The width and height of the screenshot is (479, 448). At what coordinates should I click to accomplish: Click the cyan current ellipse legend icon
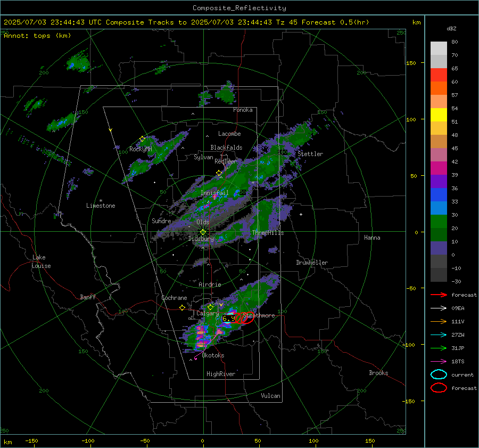point(439,374)
